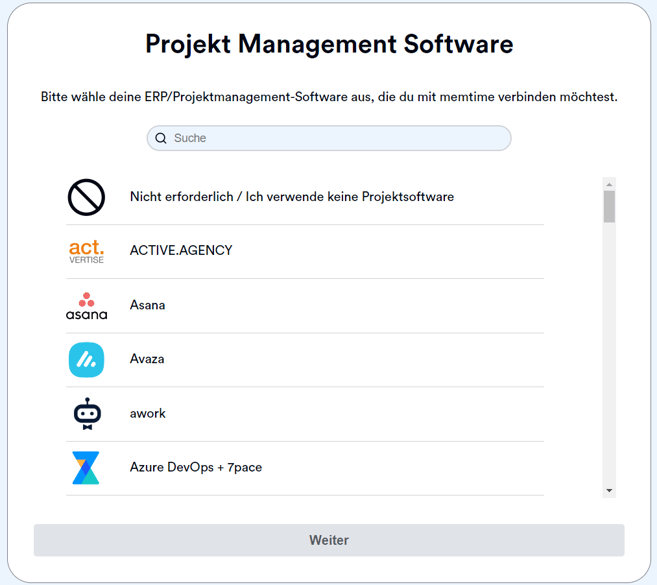Click the magnifier icon in the search box

pyautogui.click(x=161, y=138)
